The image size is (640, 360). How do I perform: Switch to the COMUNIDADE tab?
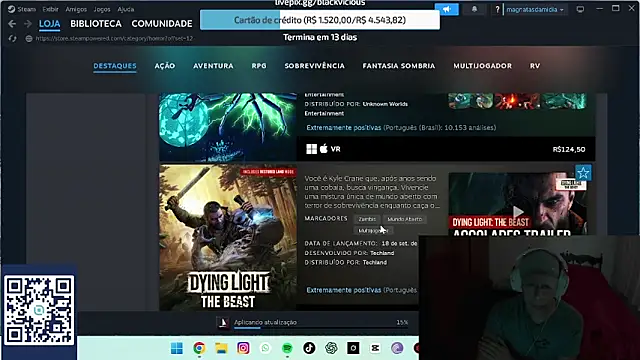pyautogui.click(x=162, y=24)
